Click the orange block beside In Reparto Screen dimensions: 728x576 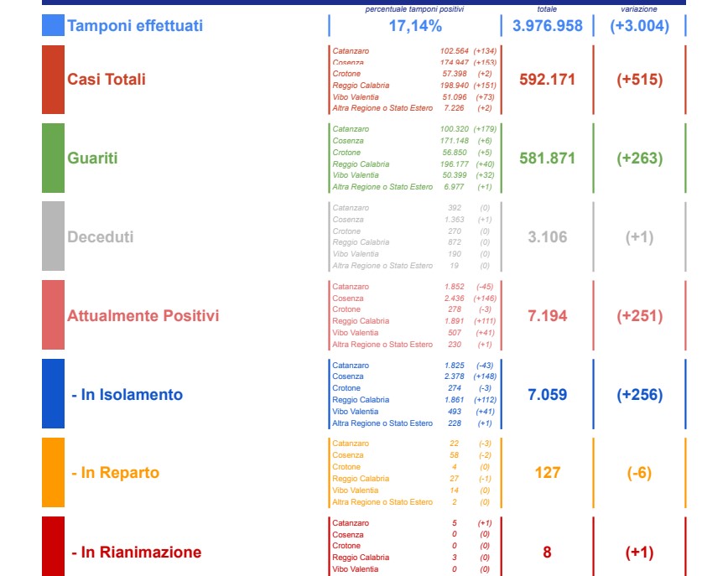click(x=53, y=473)
